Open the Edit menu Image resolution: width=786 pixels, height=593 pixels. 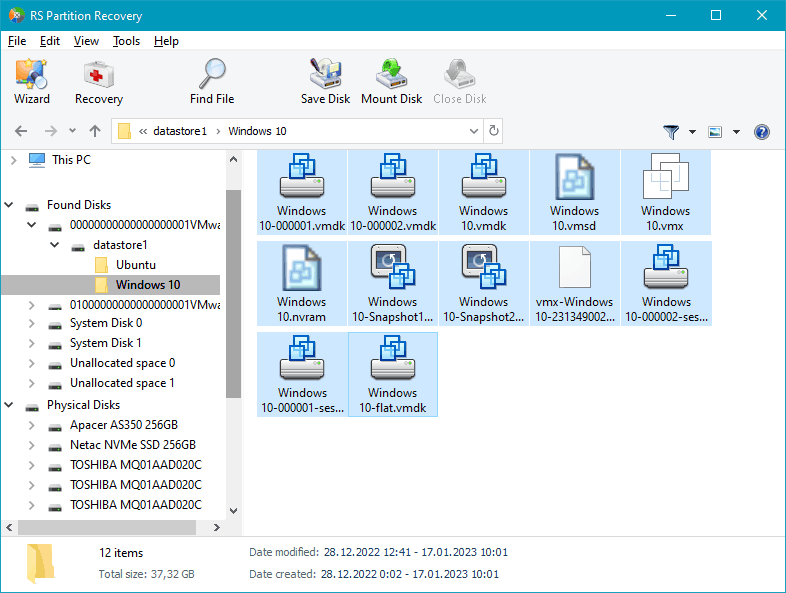[x=50, y=41]
